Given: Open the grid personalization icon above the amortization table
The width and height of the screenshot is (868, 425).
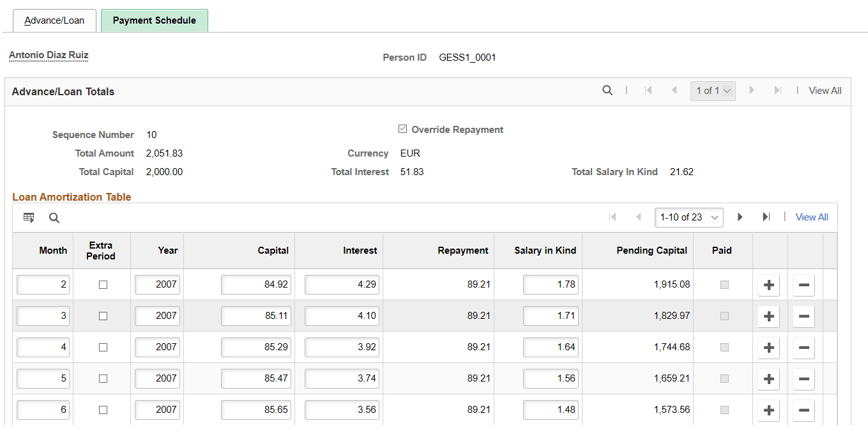Looking at the screenshot, I should 29,217.
